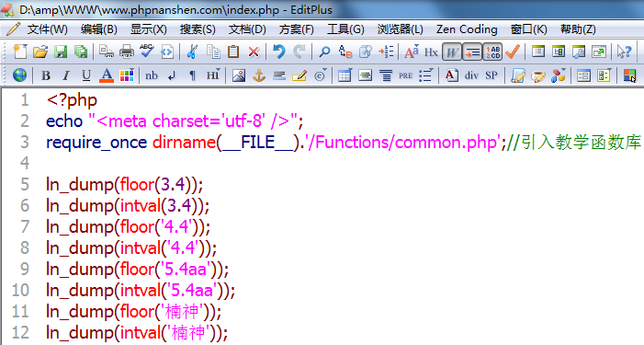644x345 pixels.
Task: Open the 搜索(S) menu
Action: coord(198,29)
